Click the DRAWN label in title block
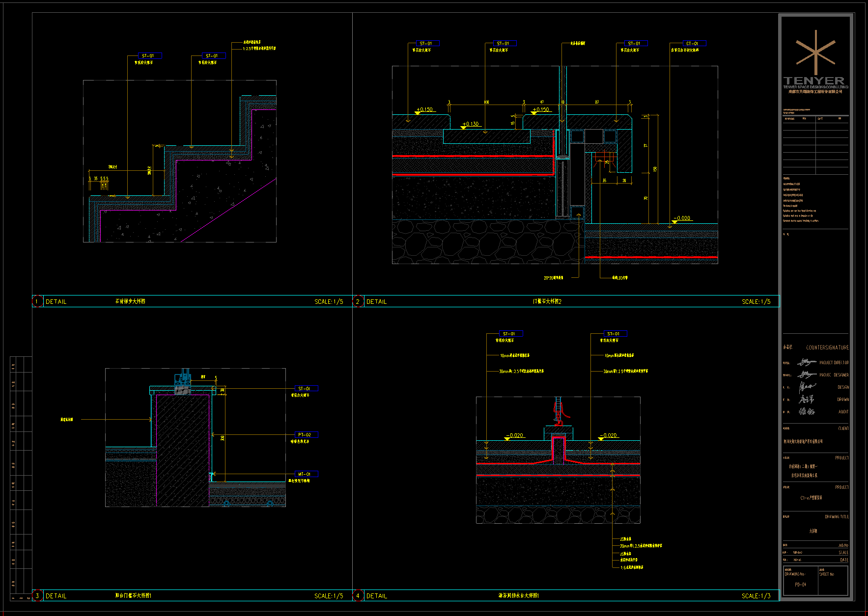 click(843, 400)
